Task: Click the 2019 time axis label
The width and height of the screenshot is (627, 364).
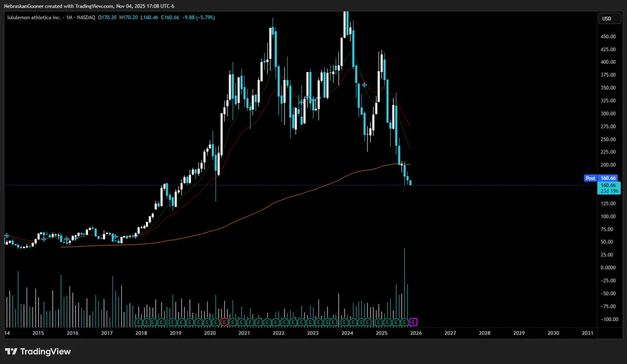Action: pos(175,333)
